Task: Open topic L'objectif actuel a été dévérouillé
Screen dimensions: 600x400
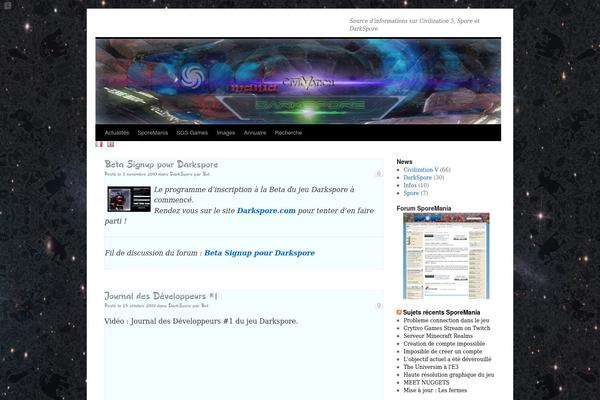Action: (447, 359)
